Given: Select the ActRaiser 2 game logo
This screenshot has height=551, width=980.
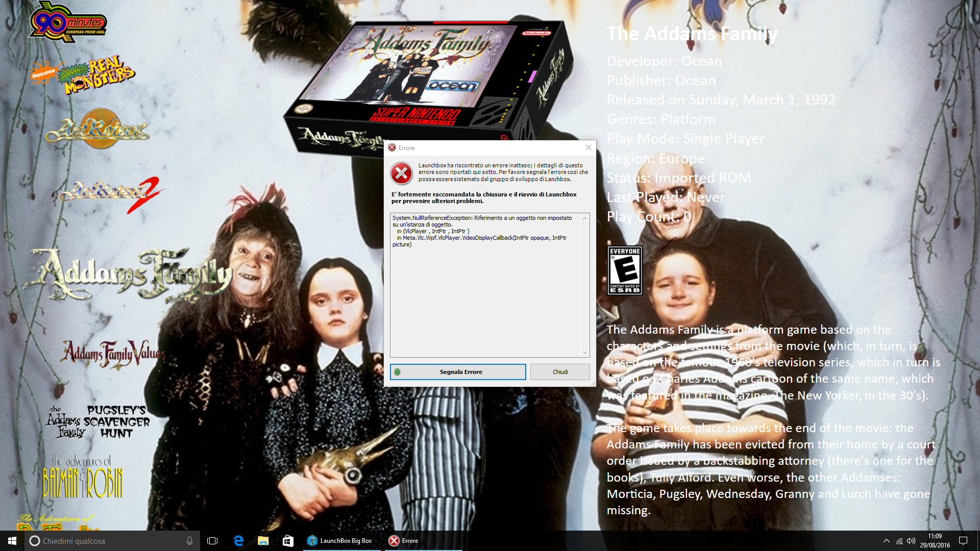Looking at the screenshot, I should tap(111, 193).
